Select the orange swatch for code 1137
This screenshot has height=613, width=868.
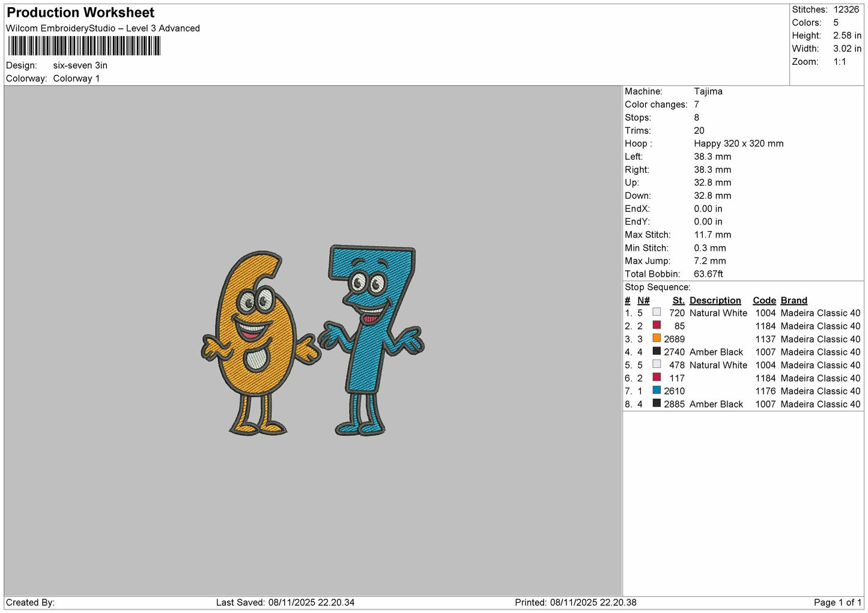[657, 339]
